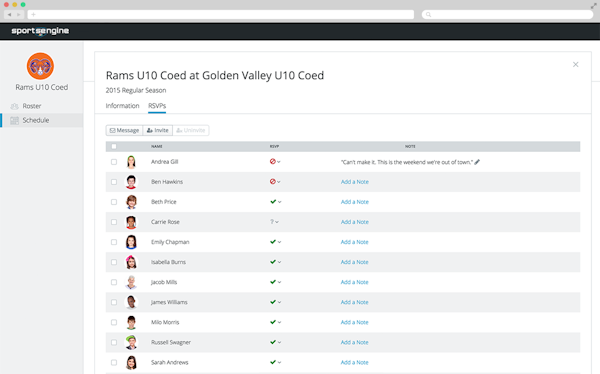Click Andrea Gill's avatar photo
Screen dimensions: 600x374
pos(131,162)
